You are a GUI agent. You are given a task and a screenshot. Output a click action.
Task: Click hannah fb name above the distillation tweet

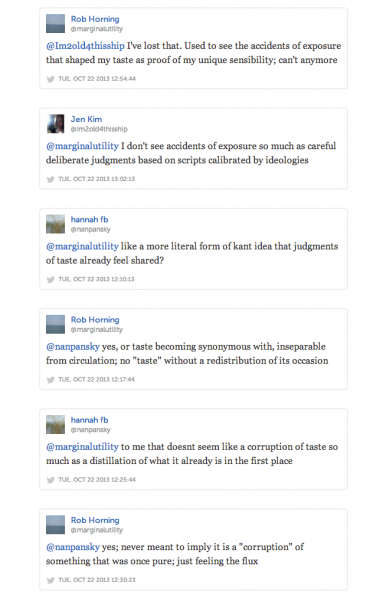pos(89,420)
